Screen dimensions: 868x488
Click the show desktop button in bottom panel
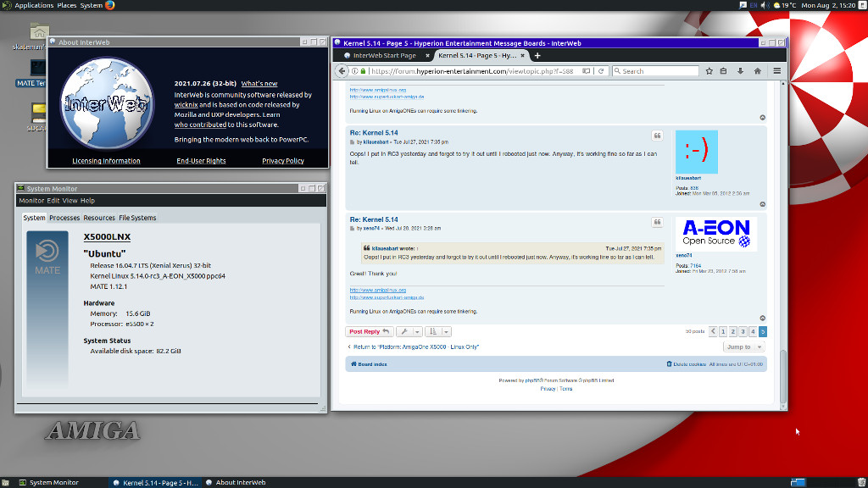[x=5, y=482]
